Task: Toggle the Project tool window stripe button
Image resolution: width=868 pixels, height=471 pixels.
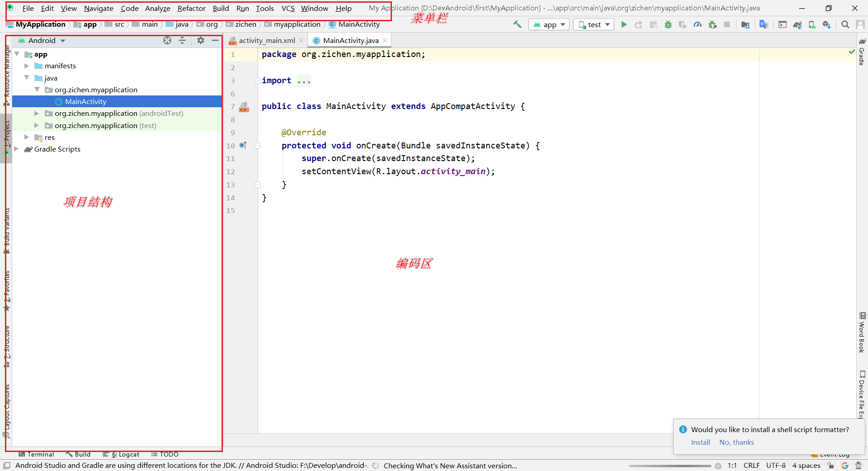Action: pyautogui.click(x=7, y=138)
